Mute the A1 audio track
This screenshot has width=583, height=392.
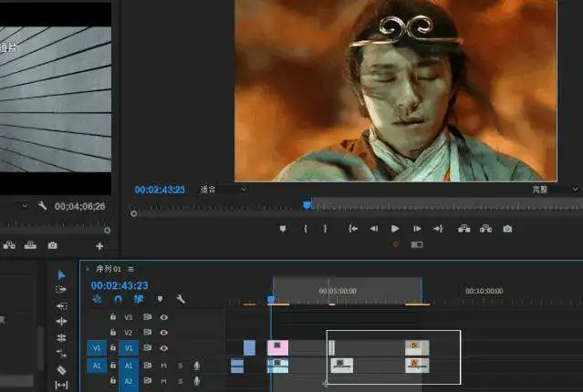point(164,366)
